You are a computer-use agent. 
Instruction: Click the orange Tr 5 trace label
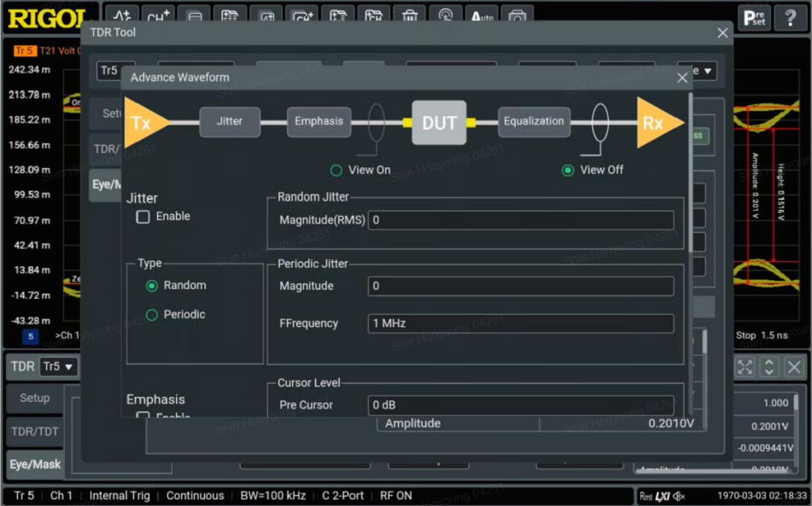tap(25, 50)
